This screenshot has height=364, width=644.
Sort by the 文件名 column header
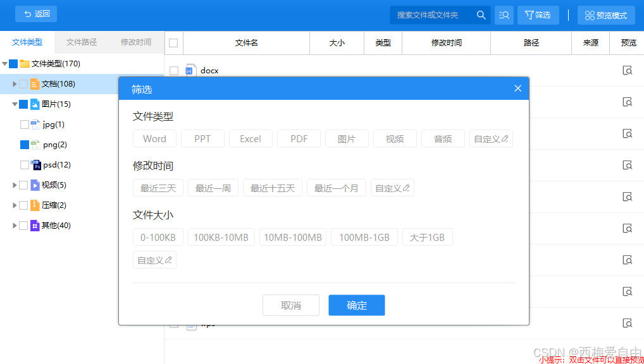pyautogui.click(x=247, y=43)
